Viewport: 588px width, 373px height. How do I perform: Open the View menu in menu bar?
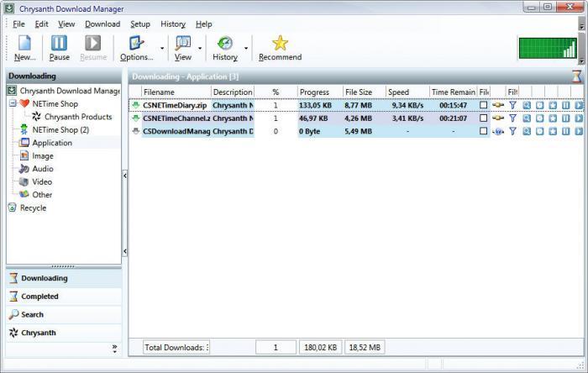click(x=66, y=24)
